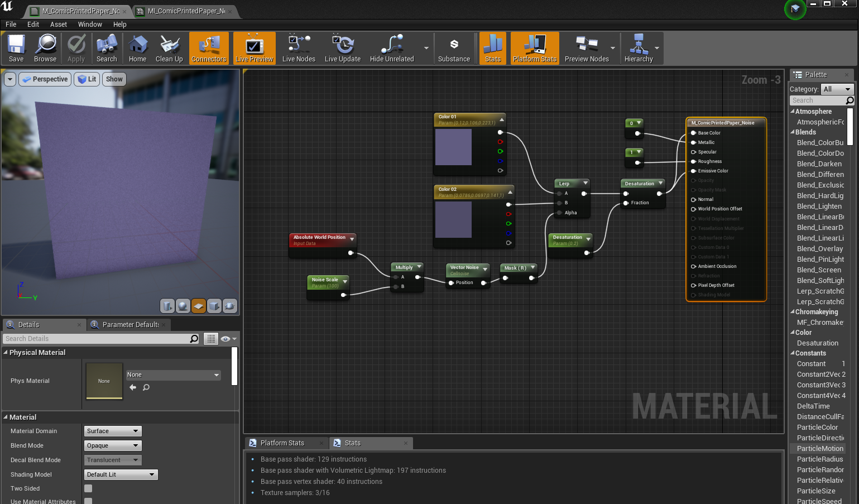
Task: Open the Hierarchy dropdown arrow
Action: tap(657, 48)
